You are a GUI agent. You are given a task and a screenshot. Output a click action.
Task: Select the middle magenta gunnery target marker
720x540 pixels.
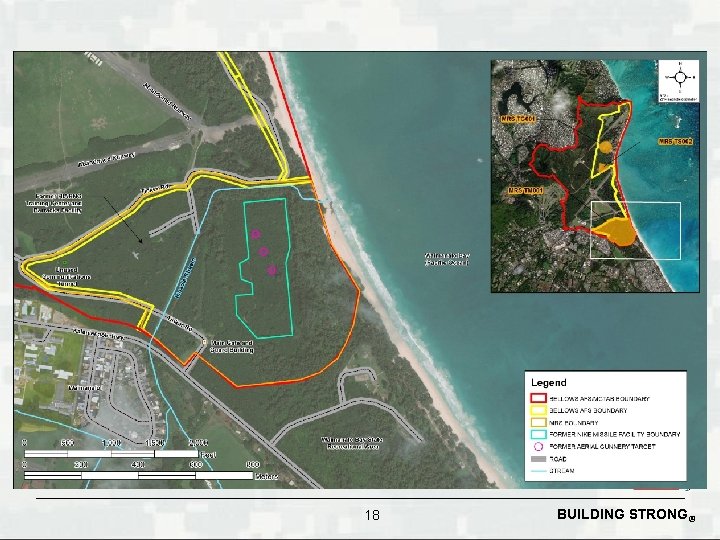click(263, 251)
